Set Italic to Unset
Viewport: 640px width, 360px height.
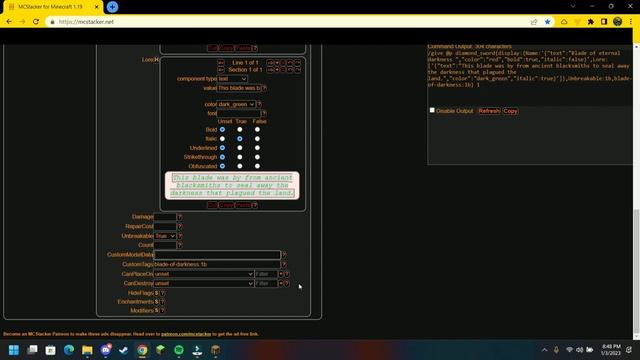(222, 139)
